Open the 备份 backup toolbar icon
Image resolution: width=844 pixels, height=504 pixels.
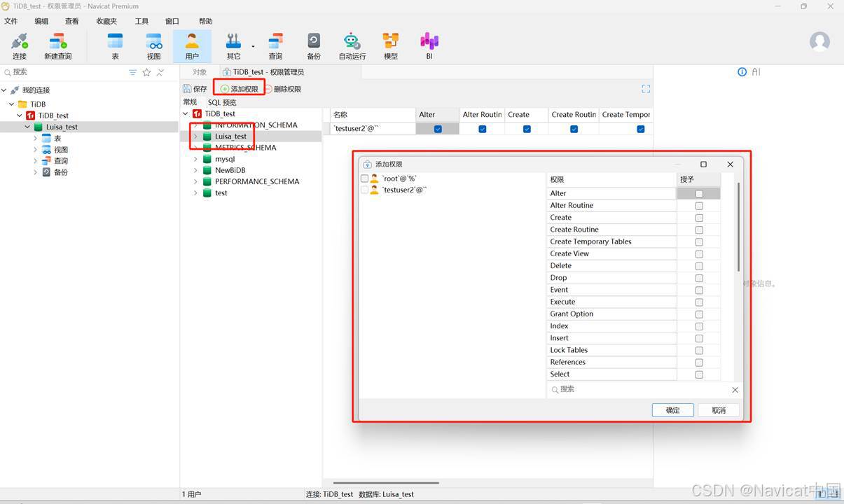point(314,46)
